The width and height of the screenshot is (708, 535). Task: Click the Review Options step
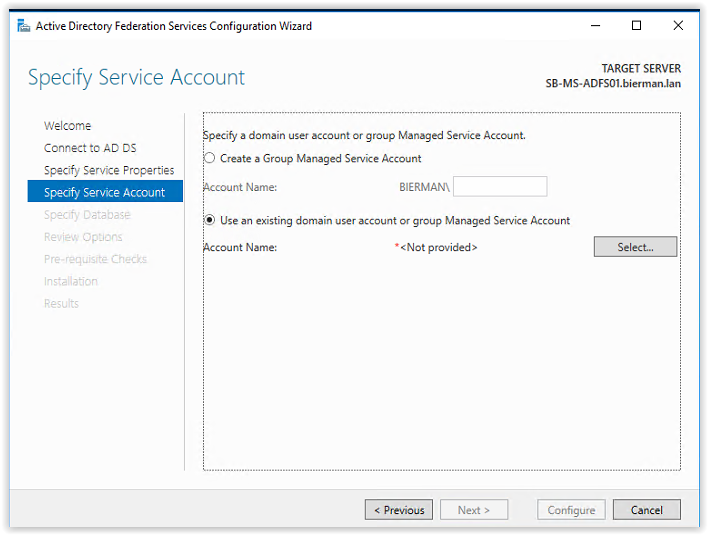coord(83,237)
